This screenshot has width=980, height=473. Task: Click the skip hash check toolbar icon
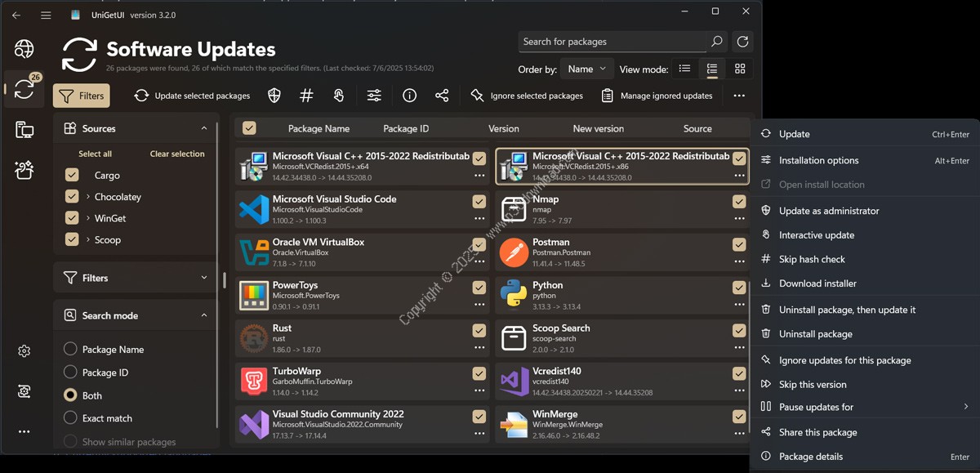tap(306, 96)
